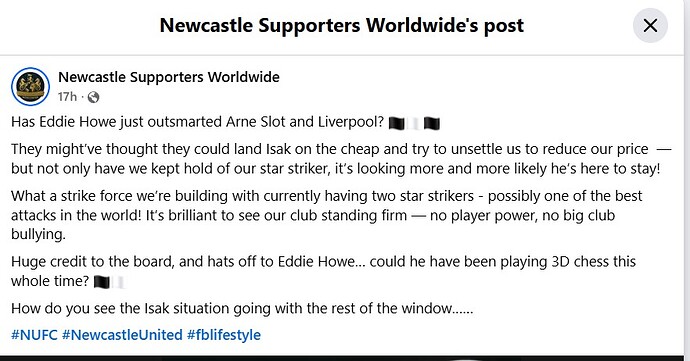This screenshot has width=690, height=361.
Task: Open the Newcastle Supporters Worldwide profile avatar
Action: coord(30,86)
